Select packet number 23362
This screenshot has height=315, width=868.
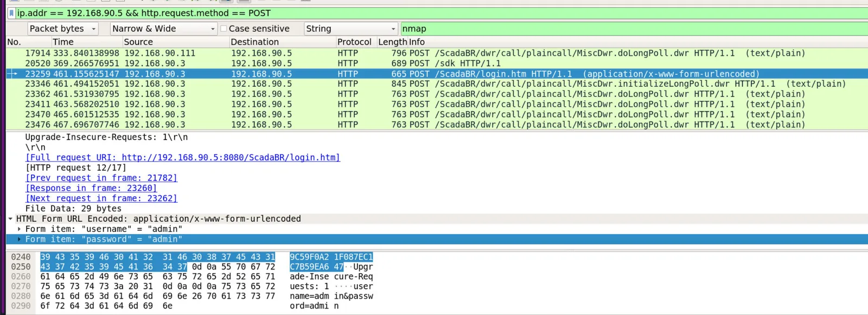[x=37, y=94]
